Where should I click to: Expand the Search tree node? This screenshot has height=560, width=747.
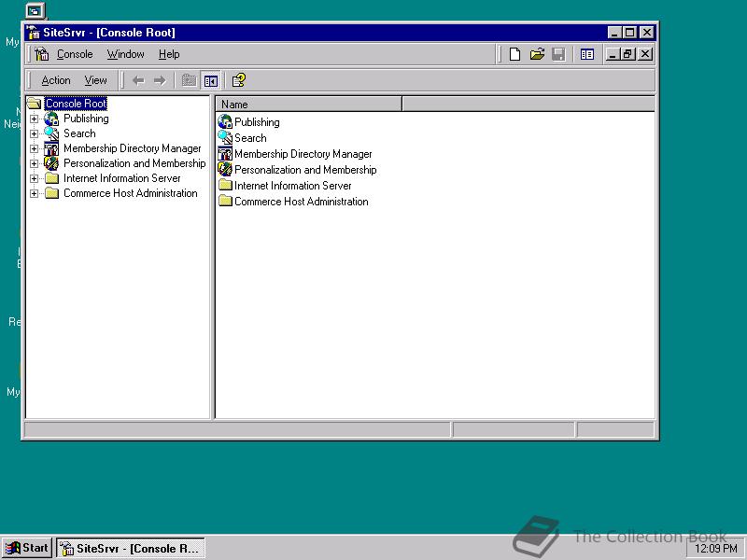click(34, 133)
